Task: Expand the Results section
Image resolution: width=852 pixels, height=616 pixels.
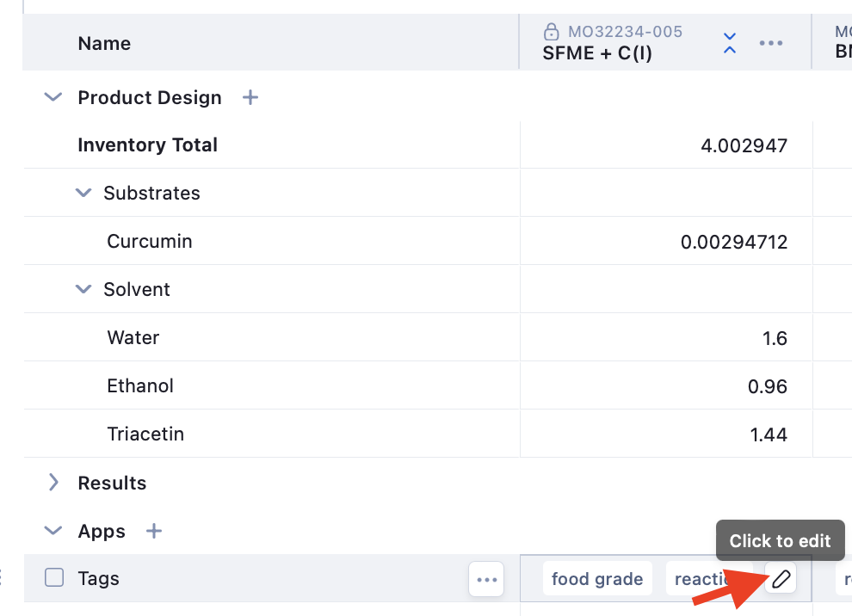Action: point(53,483)
